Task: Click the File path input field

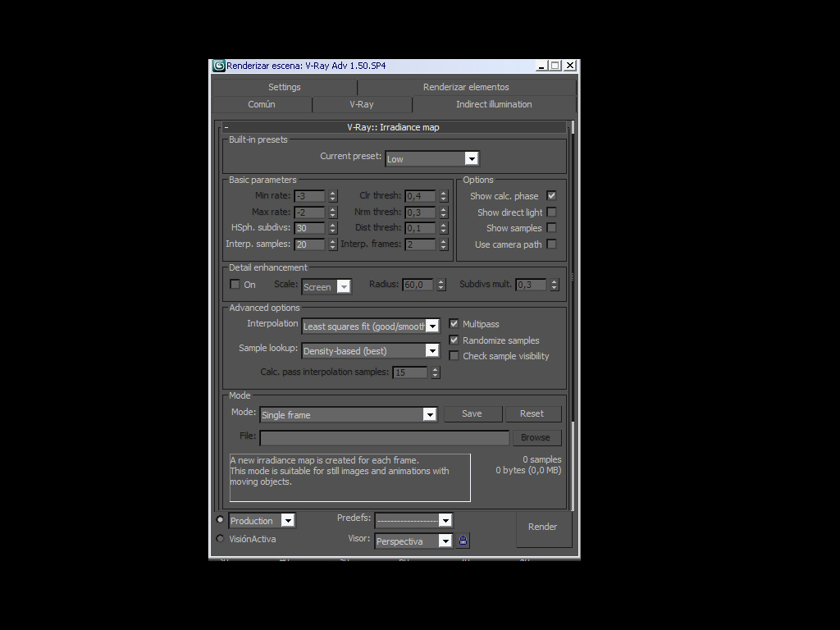Action: pyautogui.click(x=384, y=438)
